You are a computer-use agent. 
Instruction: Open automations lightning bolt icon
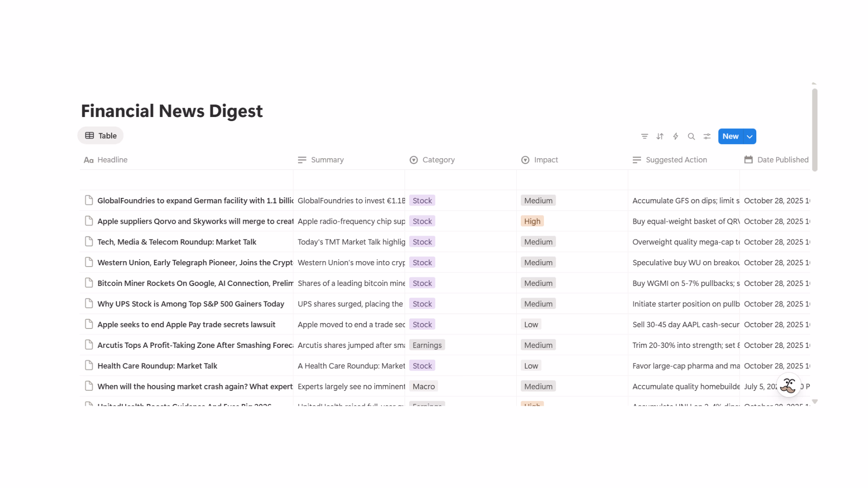pos(675,136)
